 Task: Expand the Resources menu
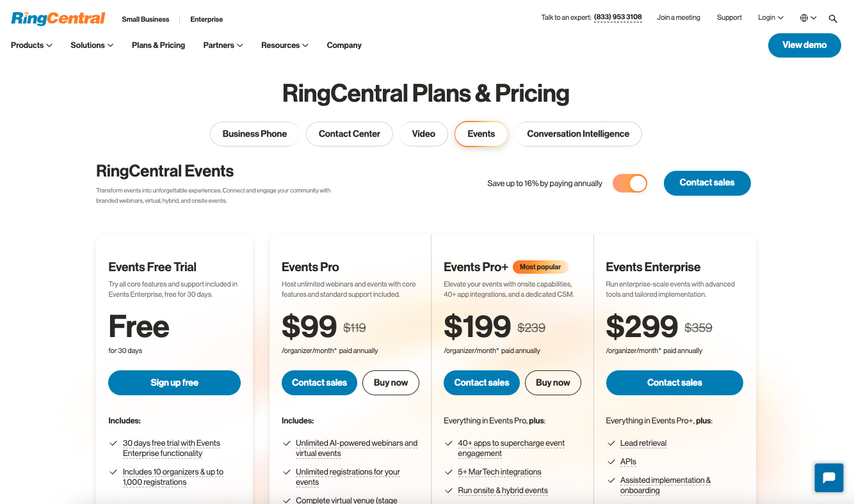(x=284, y=45)
